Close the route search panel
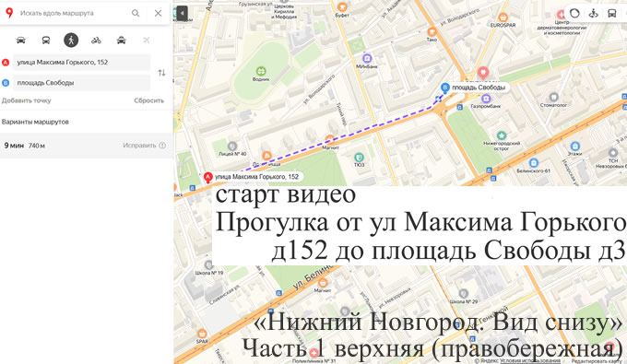The width and height of the screenshot is (627, 364). pos(158,13)
